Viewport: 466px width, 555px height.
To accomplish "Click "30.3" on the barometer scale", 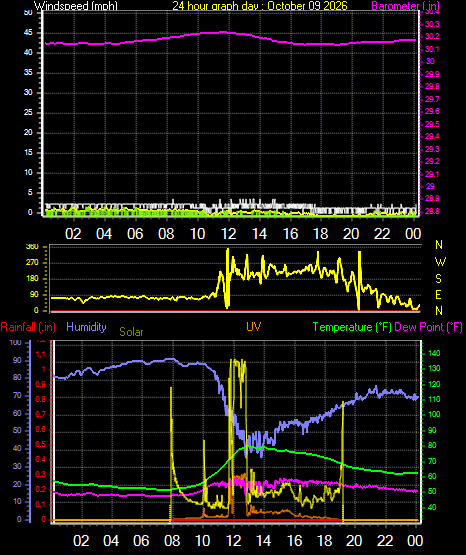I will point(432,24).
